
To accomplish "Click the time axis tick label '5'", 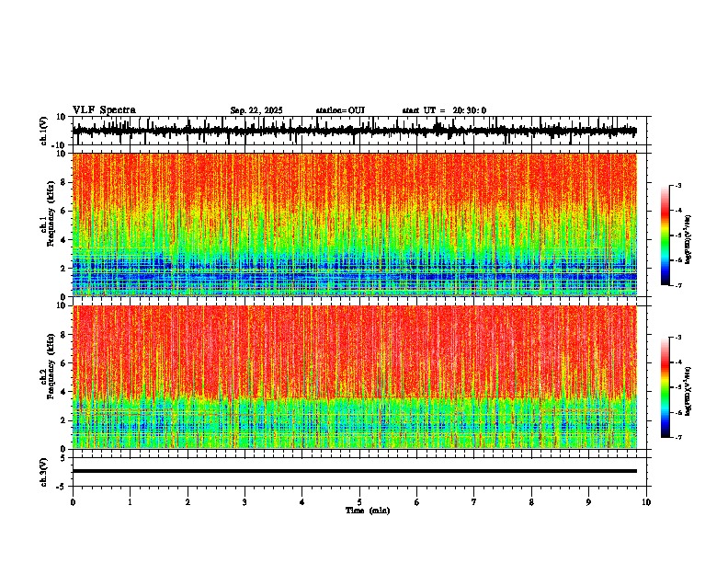I will [x=359, y=502].
